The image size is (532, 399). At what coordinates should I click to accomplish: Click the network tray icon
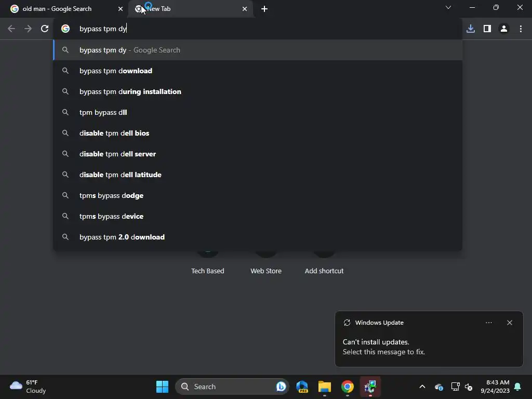[455, 387]
